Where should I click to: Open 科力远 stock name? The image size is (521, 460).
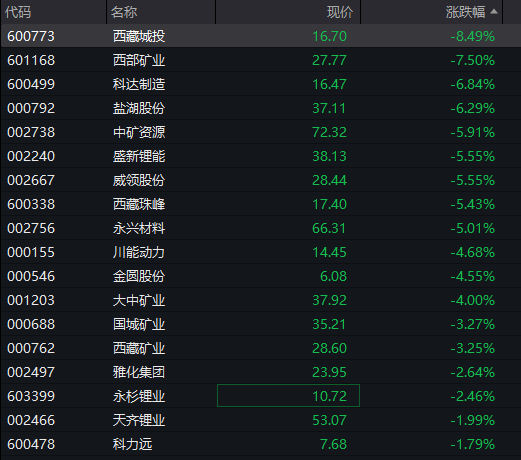point(132,444)
